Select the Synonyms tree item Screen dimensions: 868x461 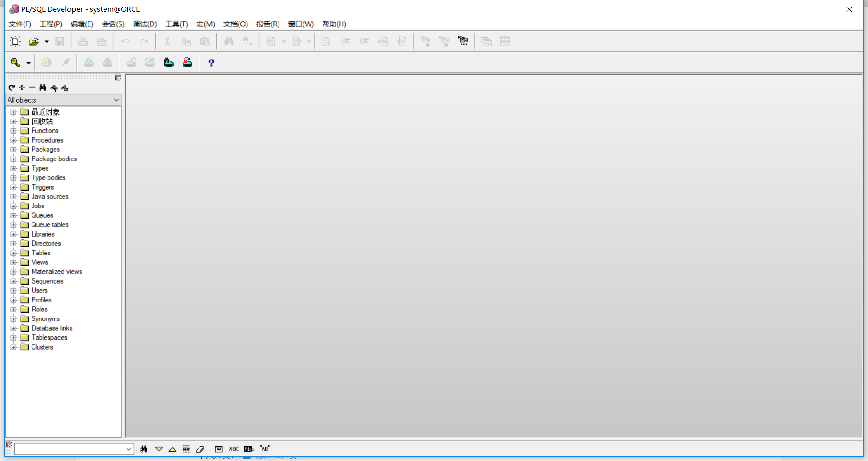pyautogui.click(x=46, y=319)
